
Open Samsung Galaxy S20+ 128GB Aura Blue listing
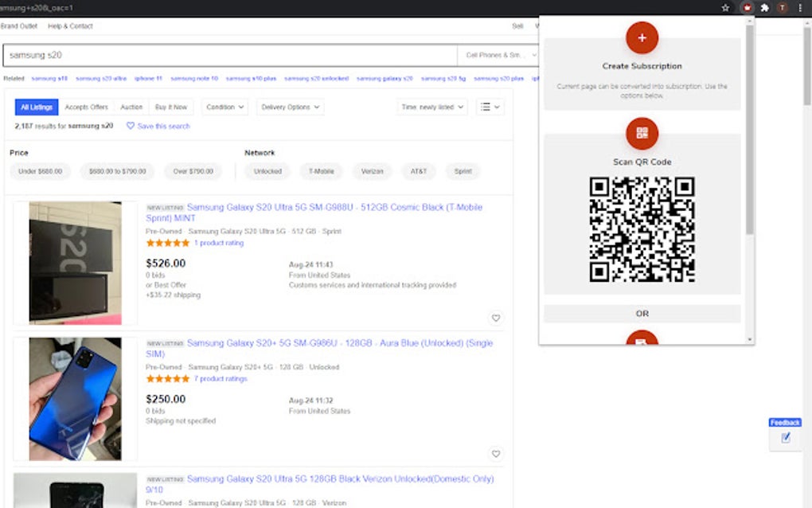(x=319, y=349)
